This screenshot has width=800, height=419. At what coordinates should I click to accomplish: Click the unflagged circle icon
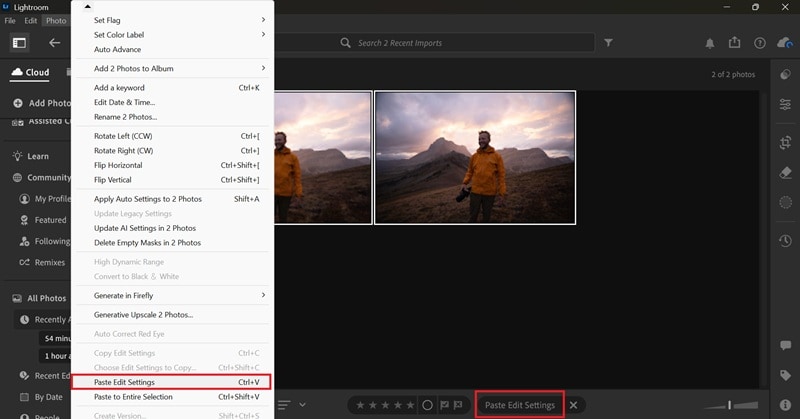click(x=428, y=405)
